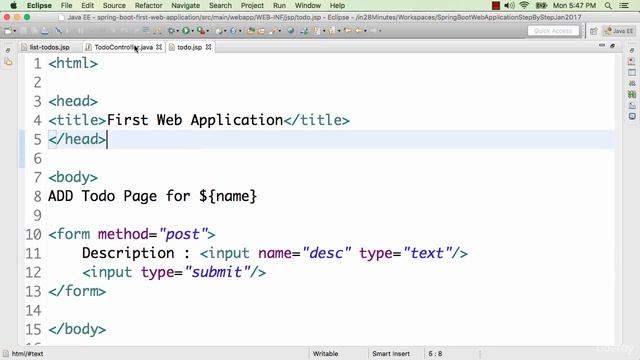Click the 'Smart Insert' status bar entry

point(391,353)
